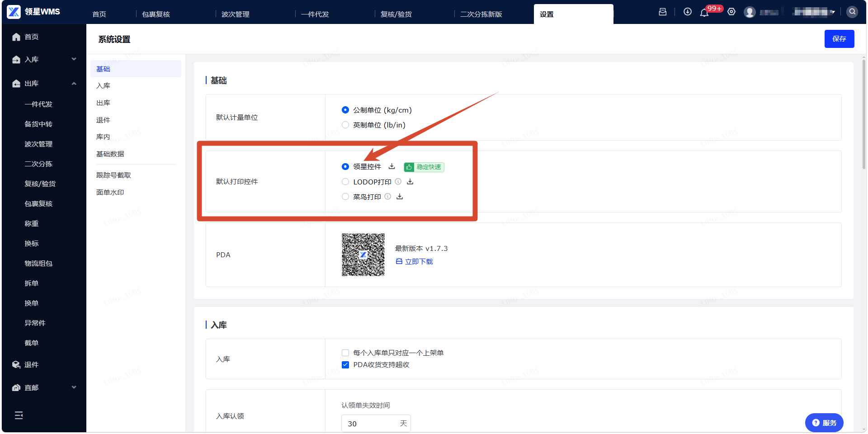Show info for 菜鸟打印
This screenshot has width=868, height=434.
pyautogui.click(x=387, y=197)
